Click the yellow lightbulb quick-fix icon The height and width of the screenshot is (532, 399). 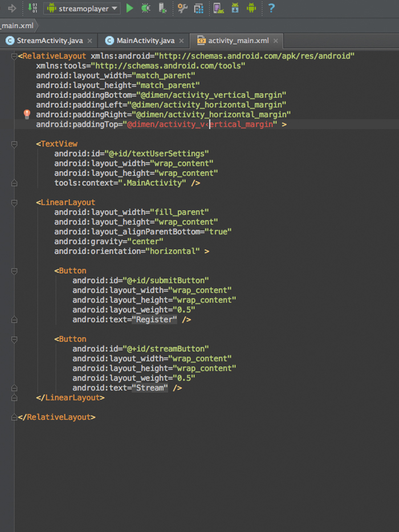pos(27,114)
